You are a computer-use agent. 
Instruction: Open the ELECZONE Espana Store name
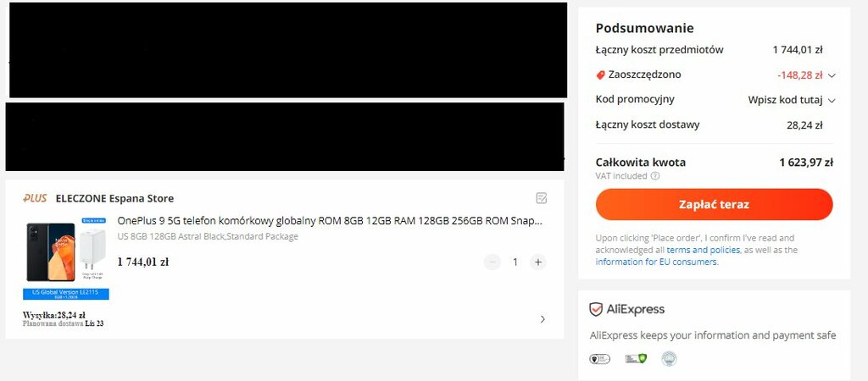point(114,198)
